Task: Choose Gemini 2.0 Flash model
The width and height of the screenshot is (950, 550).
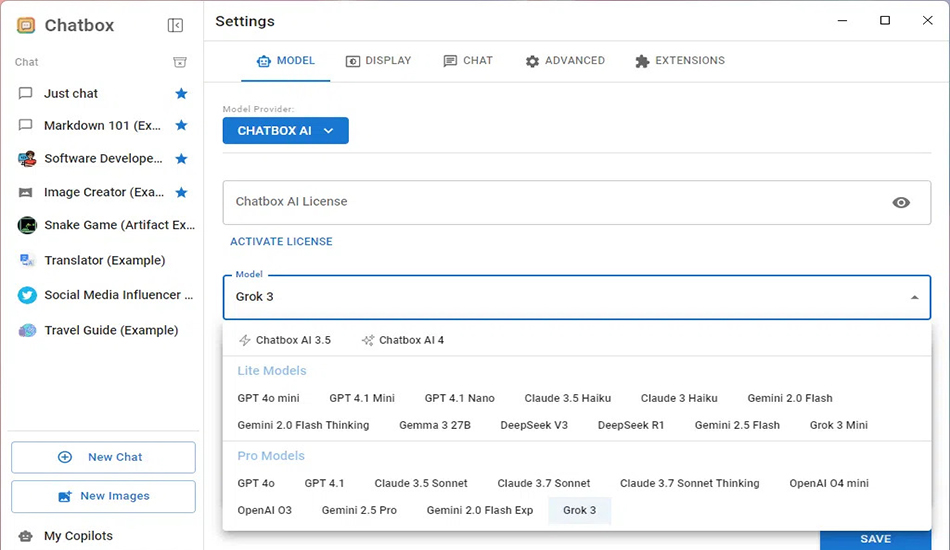Action: 790,398
